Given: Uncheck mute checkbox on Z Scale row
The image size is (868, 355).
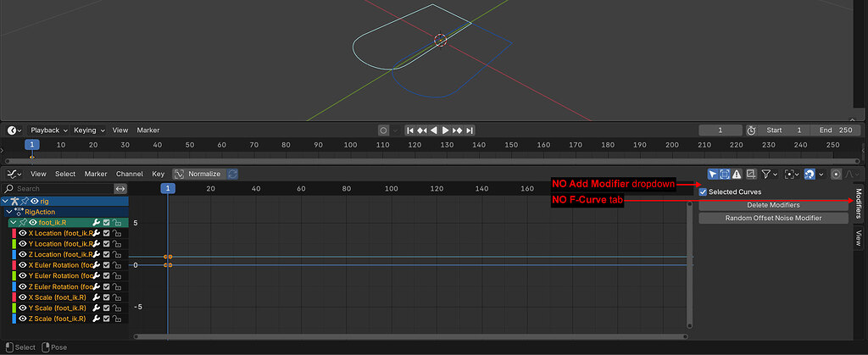Looking at the screenshot, I should pyautogui.click(x=107, y=319).
